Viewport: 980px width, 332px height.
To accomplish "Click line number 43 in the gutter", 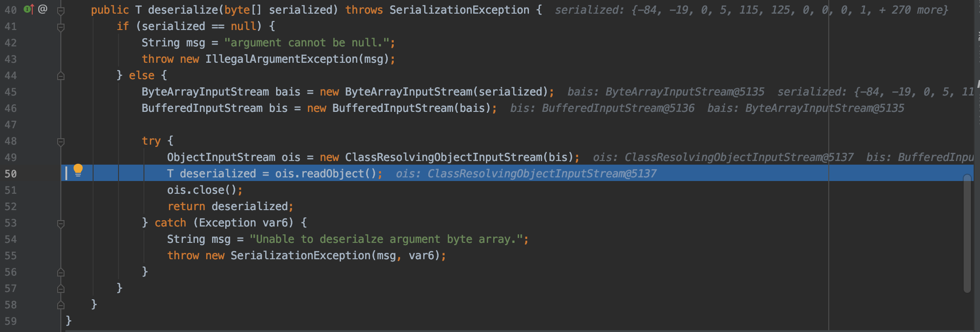I will [x=11, y=59].
